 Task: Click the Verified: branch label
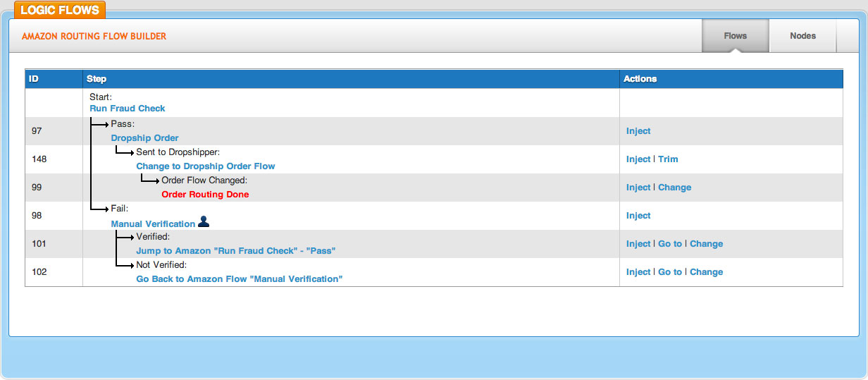click(x=153, y=237)
